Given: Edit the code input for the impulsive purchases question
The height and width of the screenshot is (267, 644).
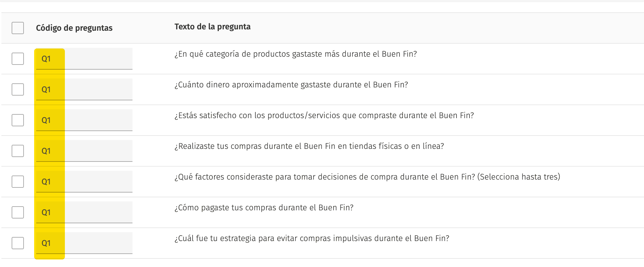Looking at the screenshot, I should [84, 243].
